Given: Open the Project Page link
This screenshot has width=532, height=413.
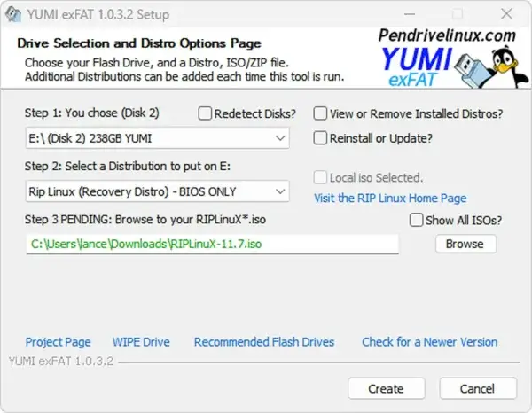Looking at the screenshot, I should (58, 342).
